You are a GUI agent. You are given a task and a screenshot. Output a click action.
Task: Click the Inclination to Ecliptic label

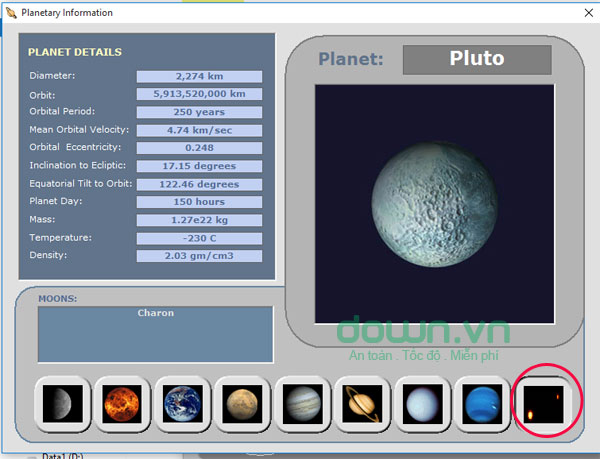click(78, 166)
